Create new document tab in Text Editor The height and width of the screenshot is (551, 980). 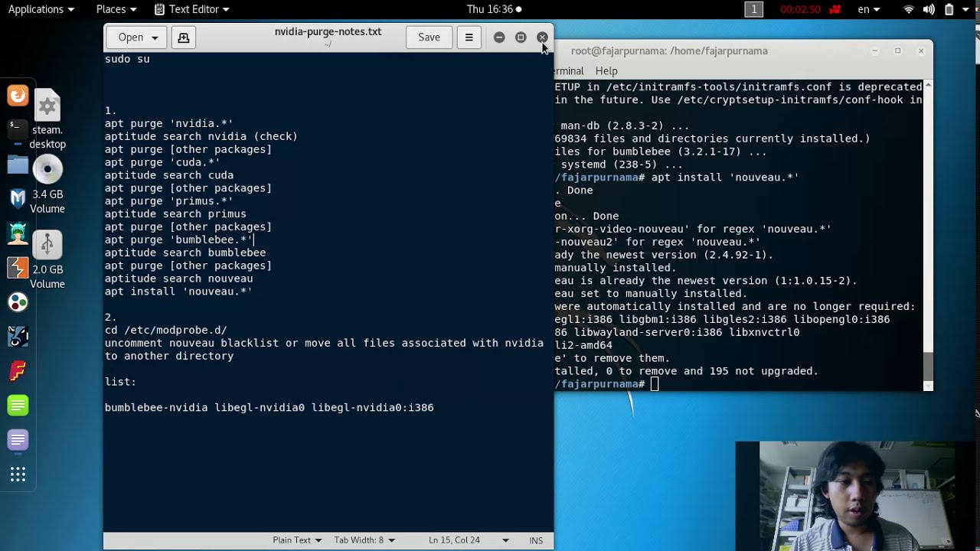pos(184,37)
